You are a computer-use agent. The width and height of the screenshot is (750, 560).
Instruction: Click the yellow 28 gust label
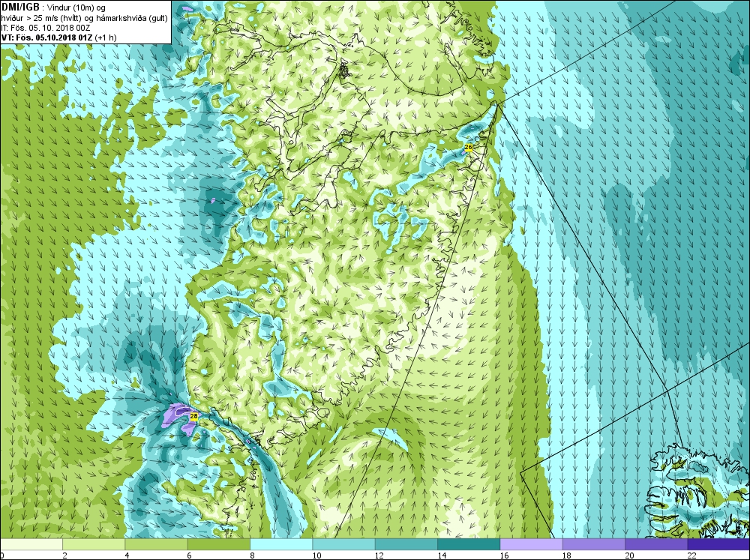(x=193, y=416)
